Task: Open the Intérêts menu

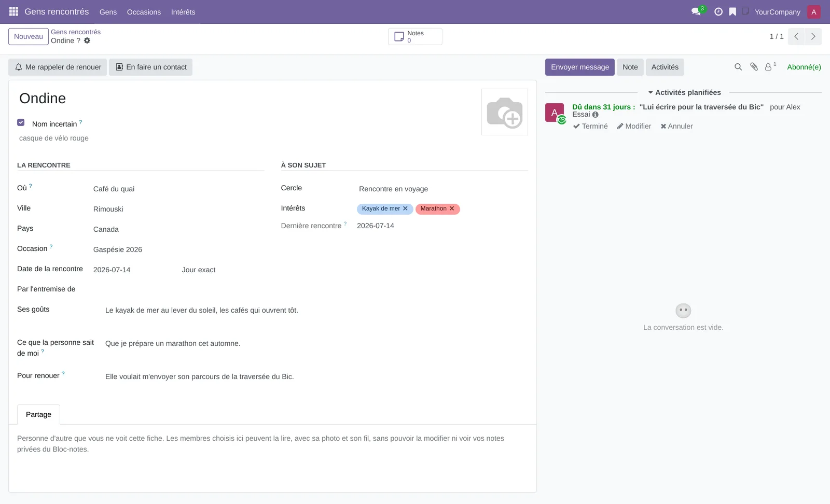Action: (183, 12)
